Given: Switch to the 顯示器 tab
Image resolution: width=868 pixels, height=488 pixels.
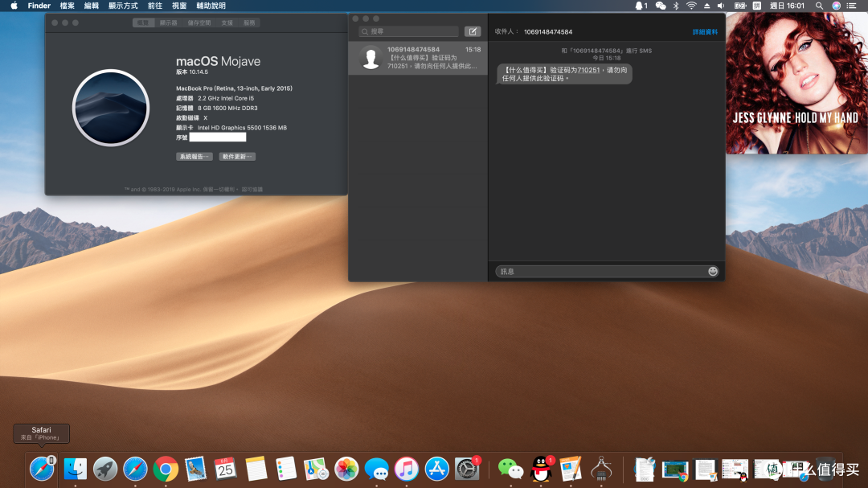Looking at the screenshot, I should coord(168,23).
